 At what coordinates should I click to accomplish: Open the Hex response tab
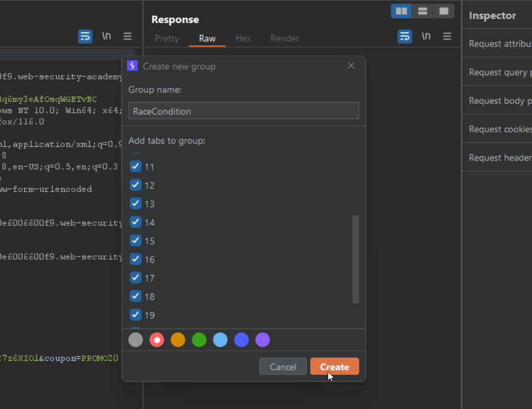pos(243,39)
